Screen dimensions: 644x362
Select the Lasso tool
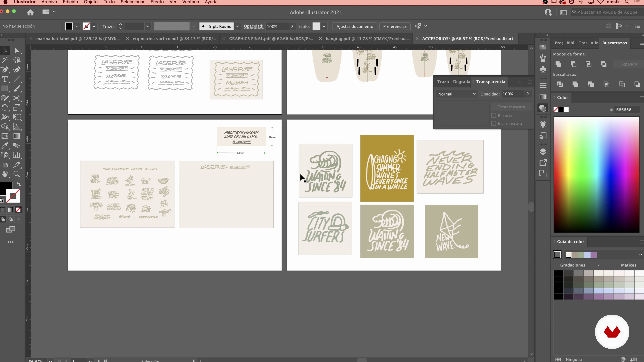[17, 60]
